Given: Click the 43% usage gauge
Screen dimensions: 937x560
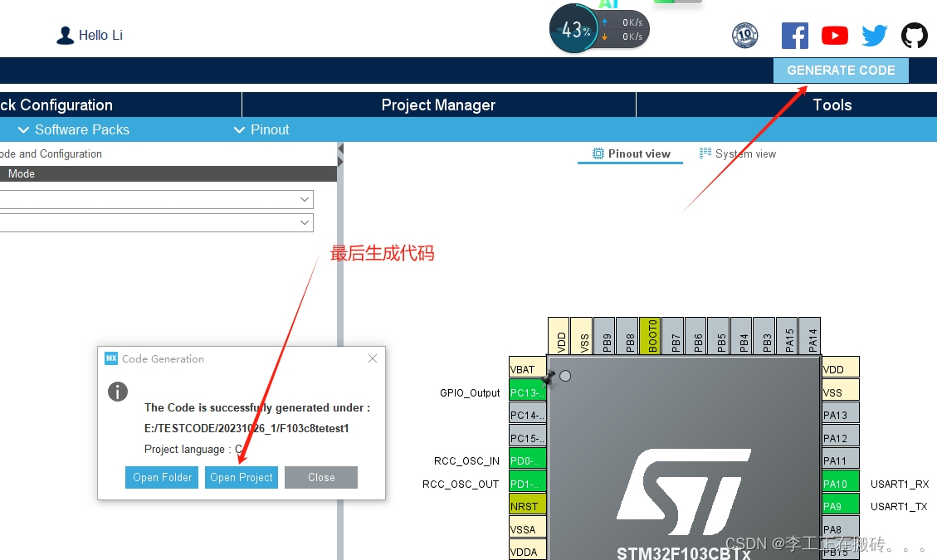Looking at the screenshot, I should (573, 28).
